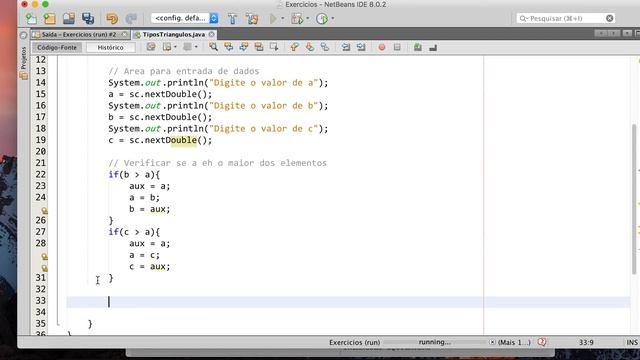The image size is (640, 360).
Task: Click the Last Edit location icon
Action: pos(151,47)
